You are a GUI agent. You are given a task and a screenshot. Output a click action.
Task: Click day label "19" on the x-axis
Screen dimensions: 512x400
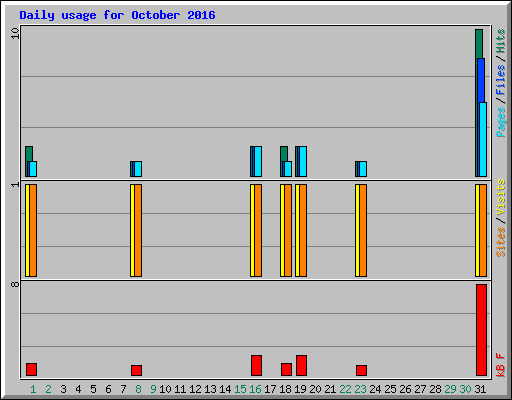[300, 389]
